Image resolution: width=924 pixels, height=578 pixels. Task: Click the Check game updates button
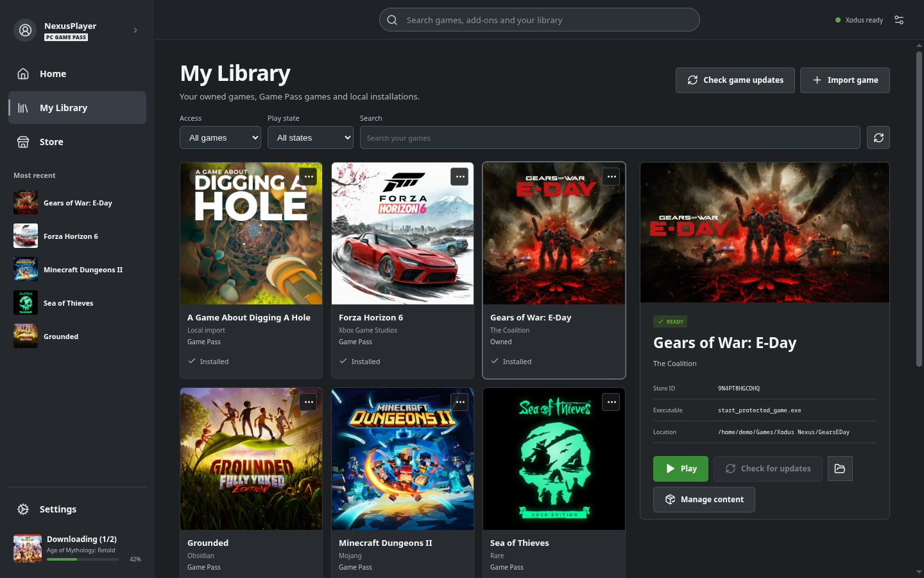735,80
